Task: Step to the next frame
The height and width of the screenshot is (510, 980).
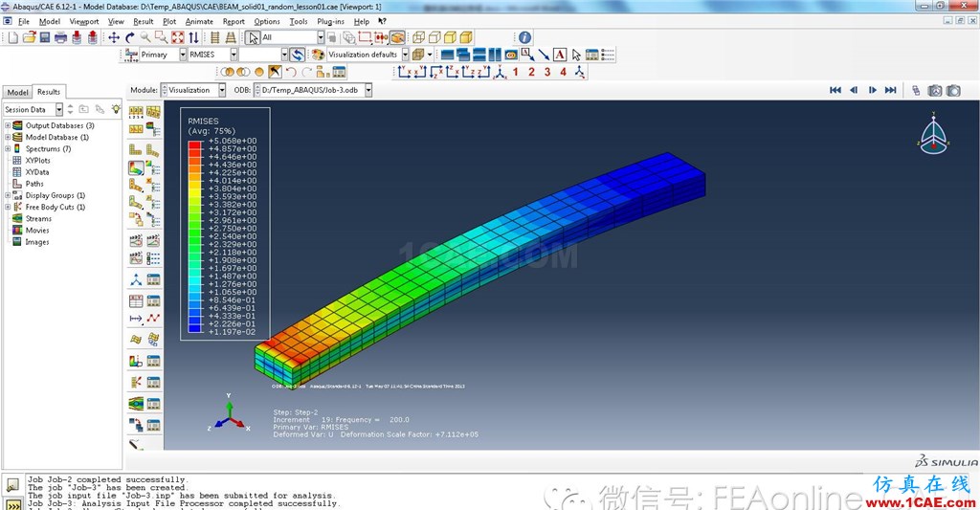Action: coord(873,91)
